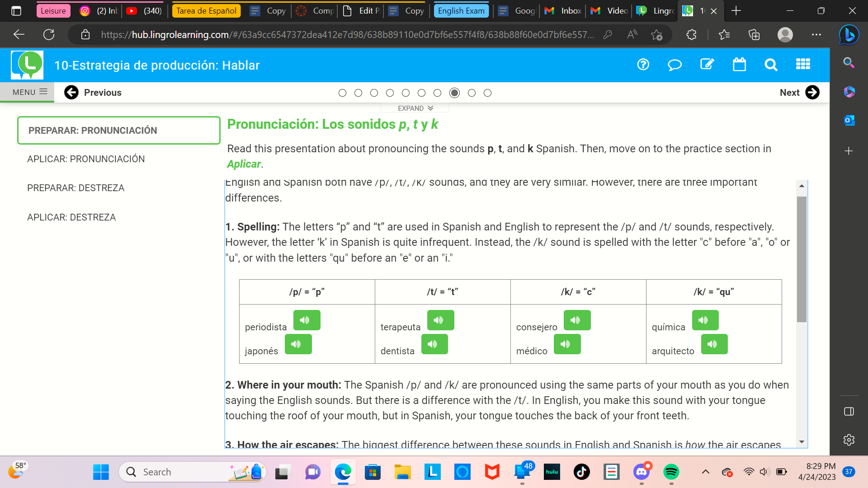The height and width of the screenshot is (488, 868).
Task: Open the chat speech bubble icon
Action: [675, 65]
